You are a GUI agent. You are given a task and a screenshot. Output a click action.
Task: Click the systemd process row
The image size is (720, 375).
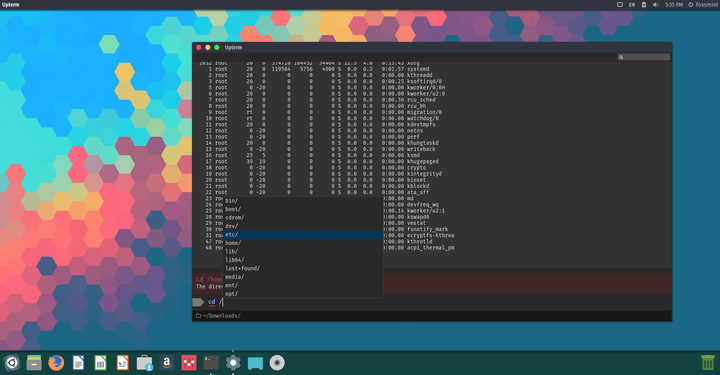pos(319,69)
